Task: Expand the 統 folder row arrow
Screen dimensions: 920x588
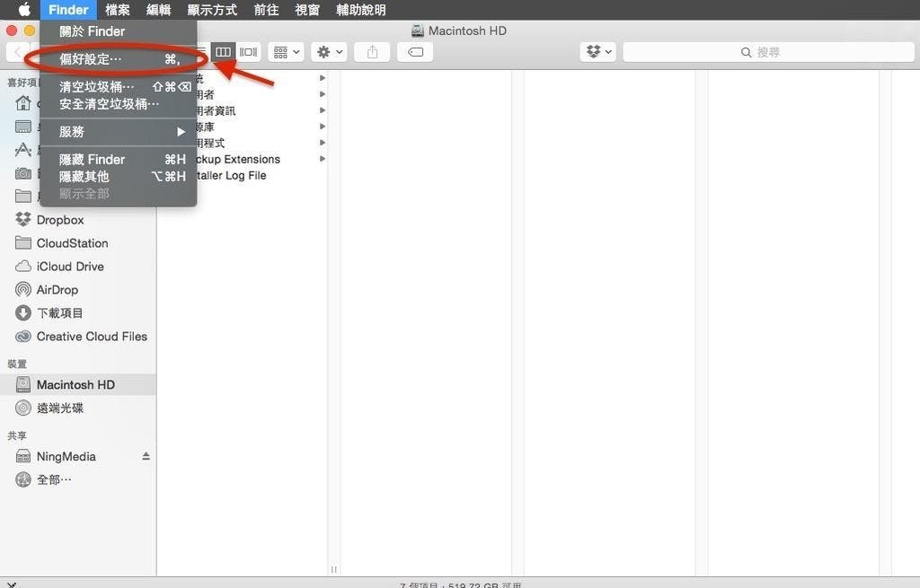Action: 323,78
